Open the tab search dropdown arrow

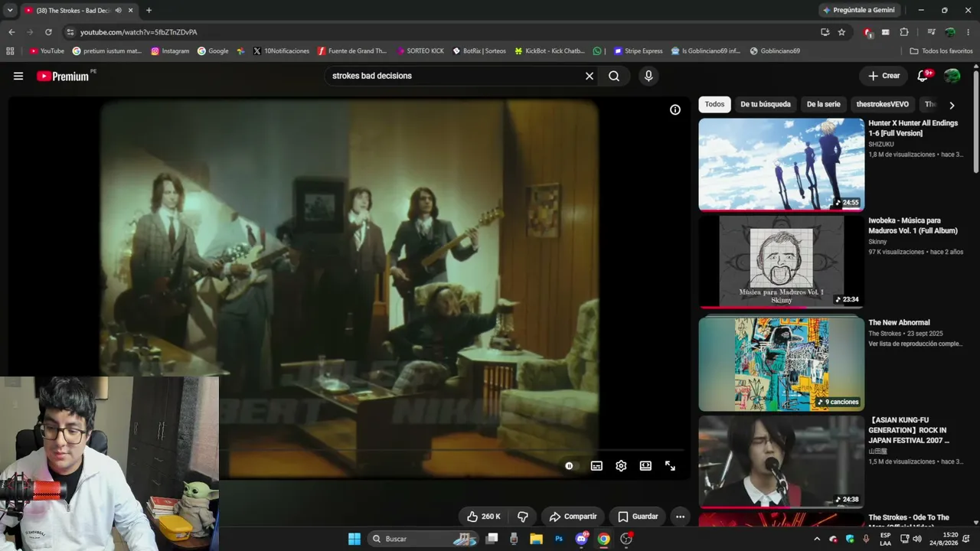[x=10, y=10]
